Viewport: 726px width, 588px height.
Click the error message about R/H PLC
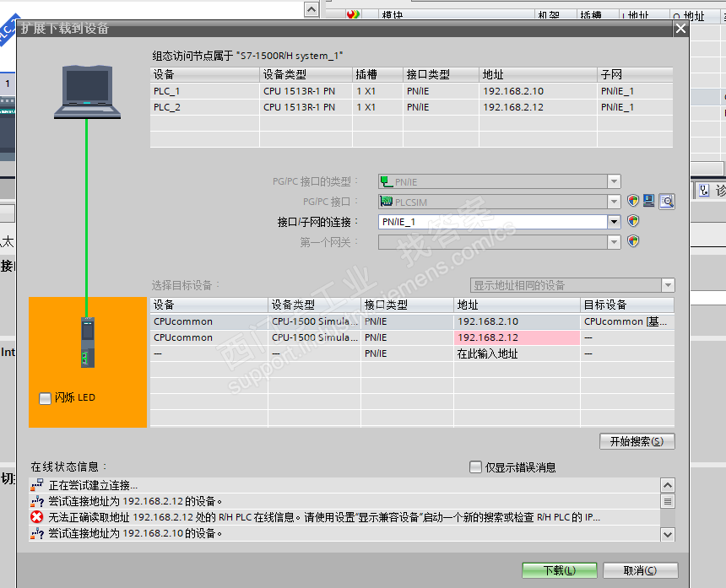coord(324,517)
